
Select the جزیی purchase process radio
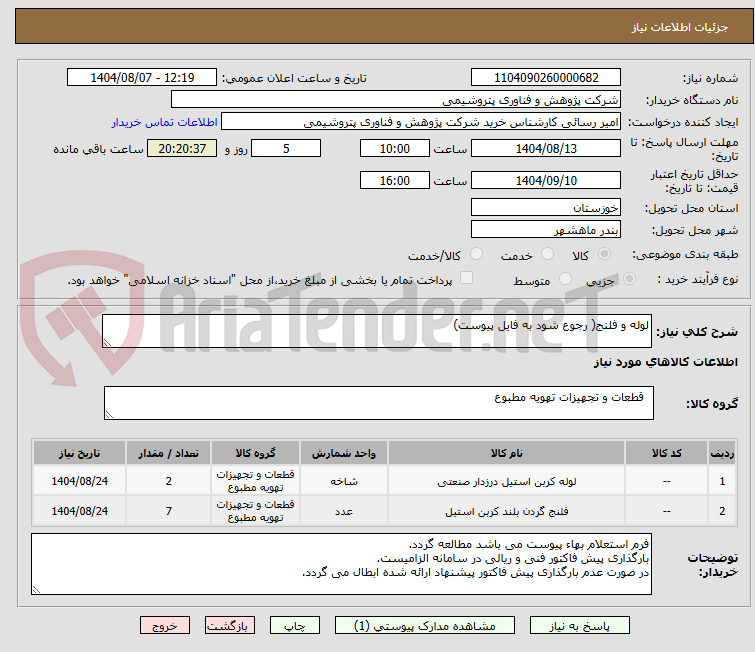(x=629, y=279)
